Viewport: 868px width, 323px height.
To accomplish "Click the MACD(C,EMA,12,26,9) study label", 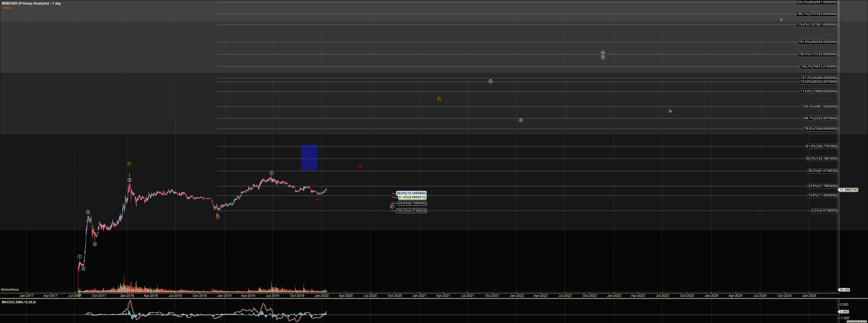I will coord(19,302).
